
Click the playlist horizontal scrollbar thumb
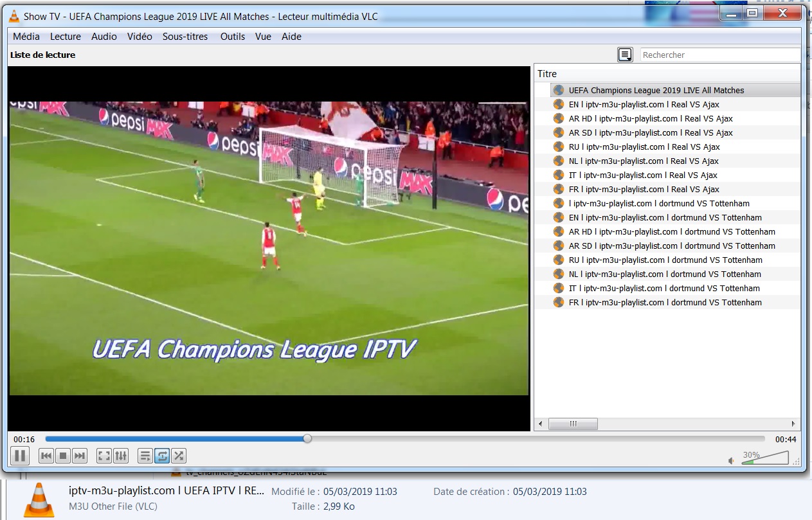coord(573,424)
